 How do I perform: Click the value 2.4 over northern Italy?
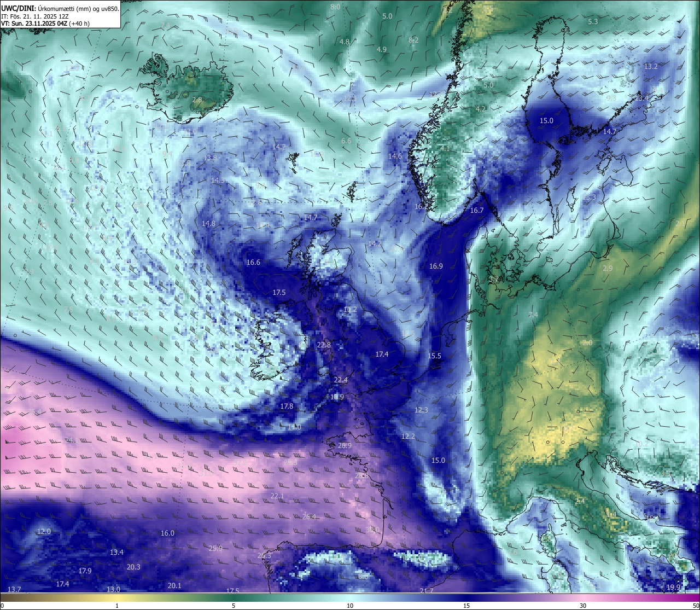[x=580, y=502]
